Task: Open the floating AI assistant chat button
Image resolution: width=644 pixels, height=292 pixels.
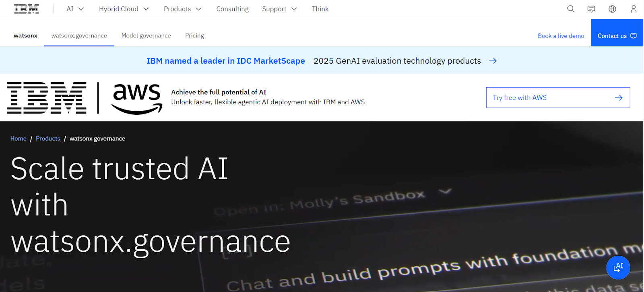Action: pos(618,267)
